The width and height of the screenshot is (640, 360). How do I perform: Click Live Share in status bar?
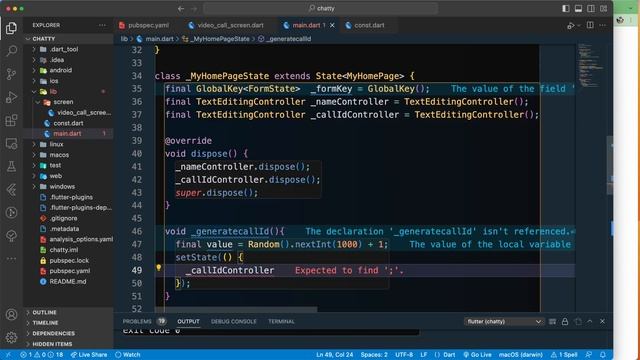89,355
